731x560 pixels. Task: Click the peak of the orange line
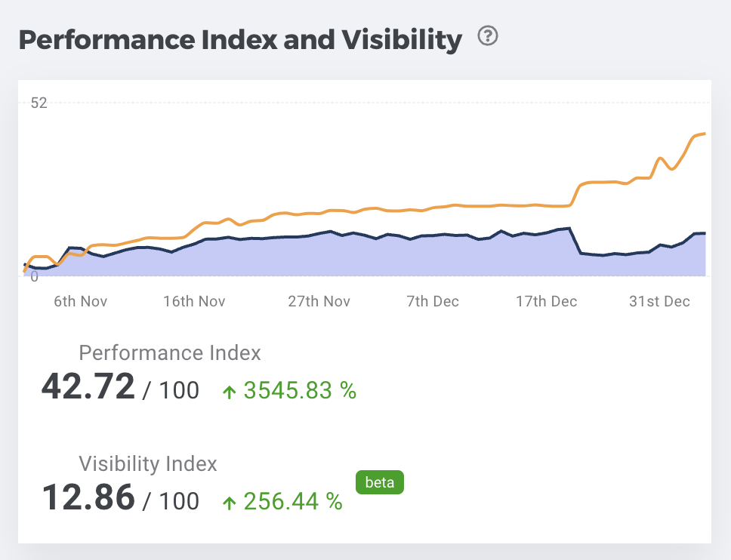pyautogui.click(x=703, y=134)
